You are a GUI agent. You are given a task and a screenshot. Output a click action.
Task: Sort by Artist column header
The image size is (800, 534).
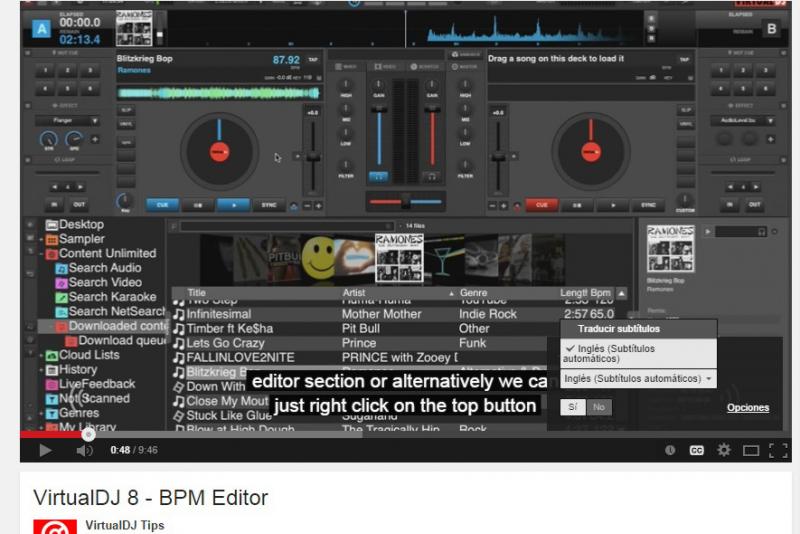(x=354, y=293)
